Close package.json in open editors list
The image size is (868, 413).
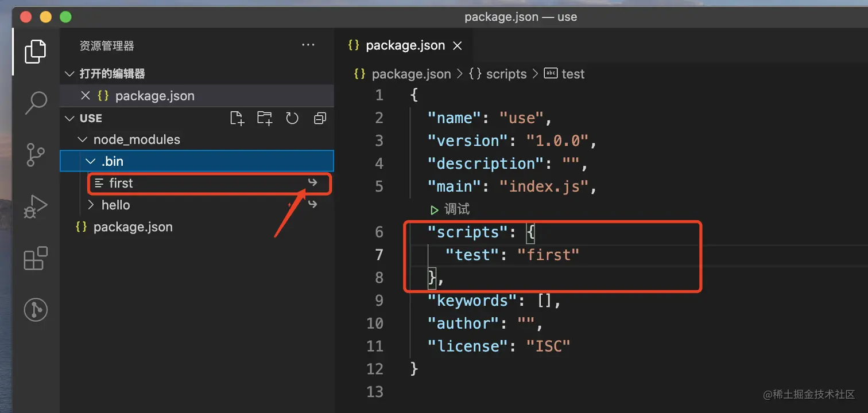(x=86, y=96)
